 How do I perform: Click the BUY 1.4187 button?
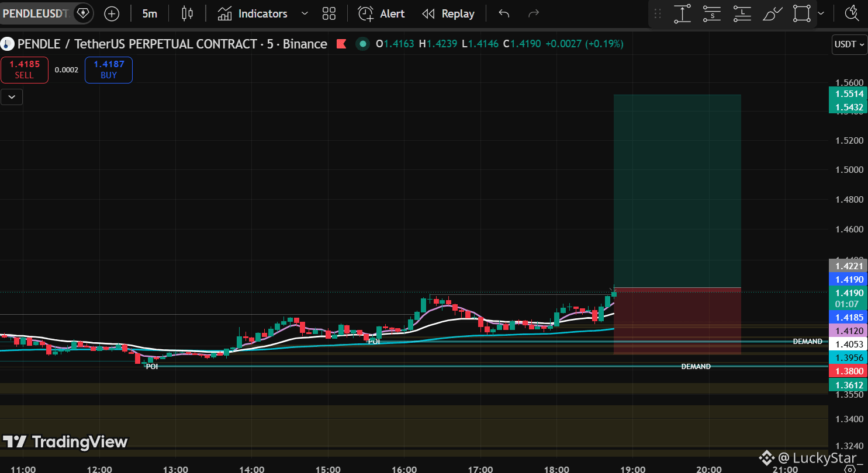pyautogui.click(x=109, y=70)
